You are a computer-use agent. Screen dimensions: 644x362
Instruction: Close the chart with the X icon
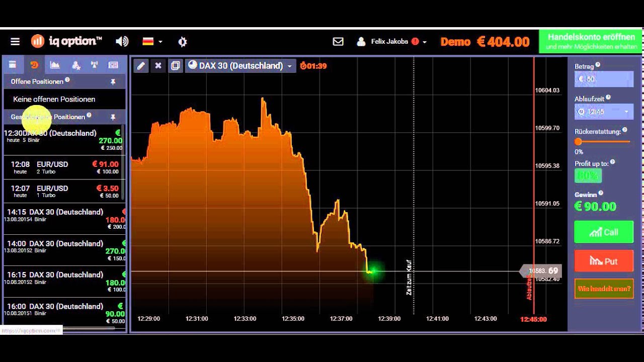point(158,65)
